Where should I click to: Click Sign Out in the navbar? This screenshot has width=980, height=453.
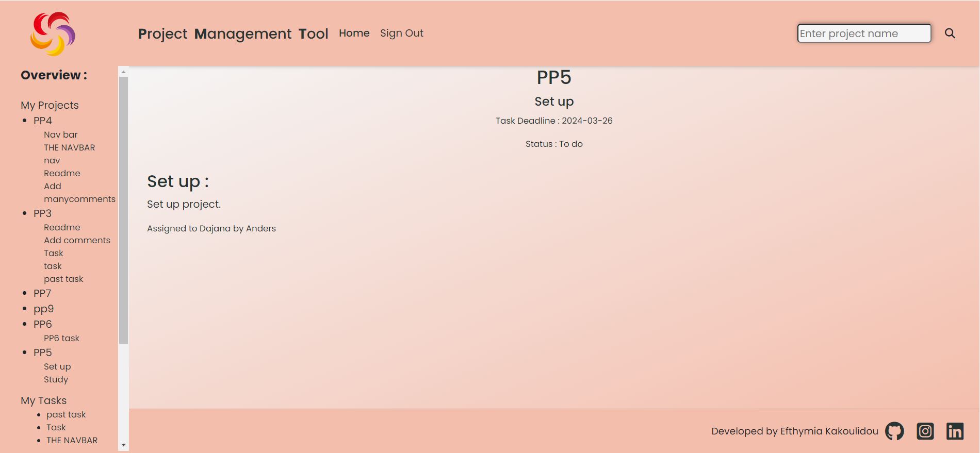click(x=402, y=33)
